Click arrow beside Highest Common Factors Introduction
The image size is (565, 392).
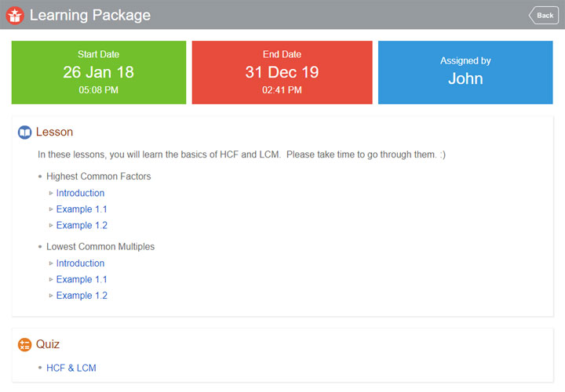(x=51, y=193)
